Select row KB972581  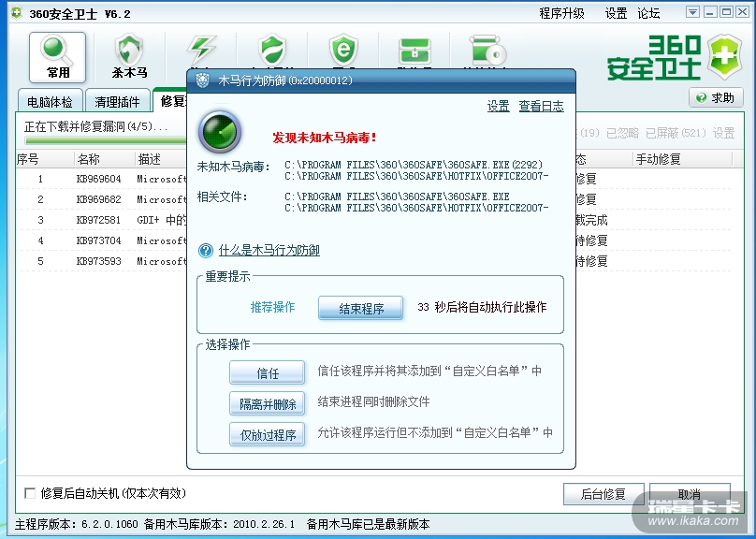pos(373,220)
